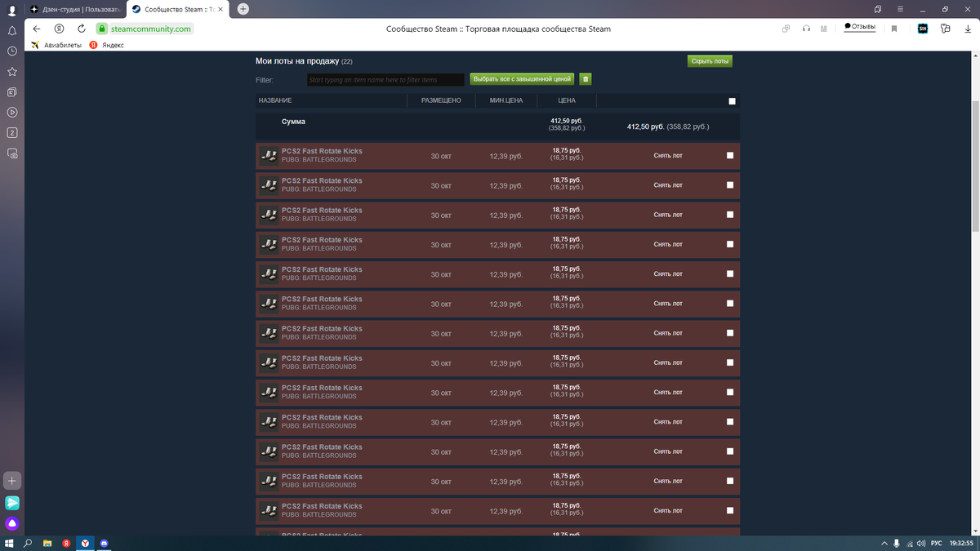Click 'Снять лот' on the first listing
Image resolution: width=980 pixels, height=551 pixels.
pyautogui.click(x=668, y=155)
